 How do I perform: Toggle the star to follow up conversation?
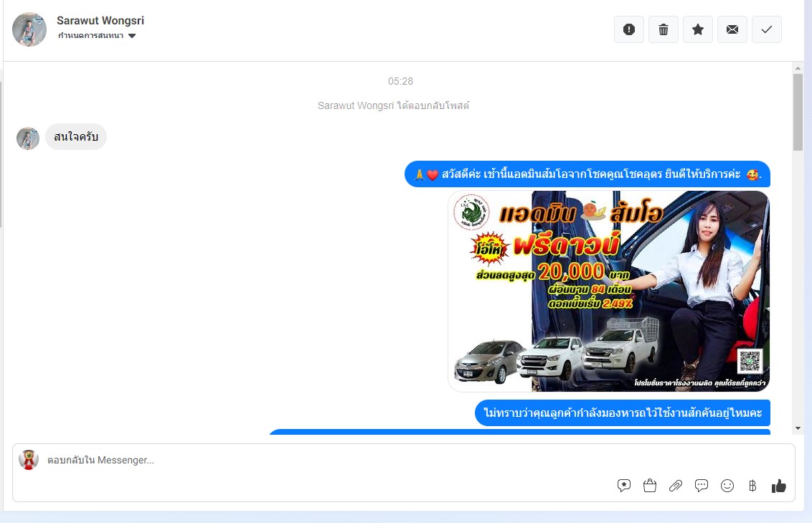tap(698, 29)
